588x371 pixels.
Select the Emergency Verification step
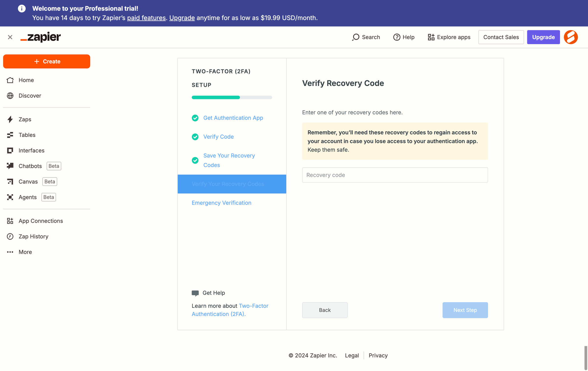point(221,203)
